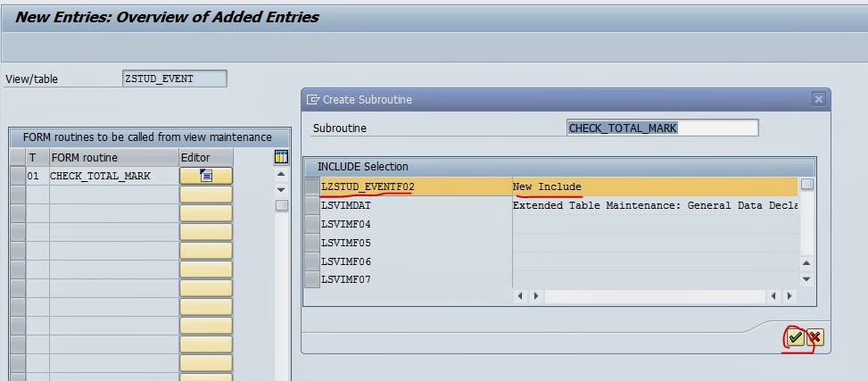Viewport: 868px width, 381px height.
Task: Click scroll down arrow in FORM routines table
Action: coord(281,189)
